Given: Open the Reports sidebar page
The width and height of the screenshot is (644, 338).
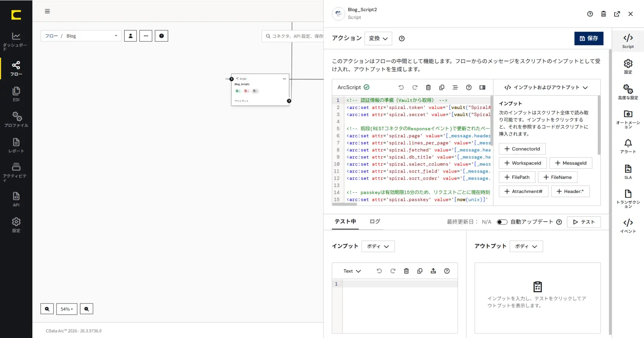Looking at the screenshot, I should coord(16,145).
